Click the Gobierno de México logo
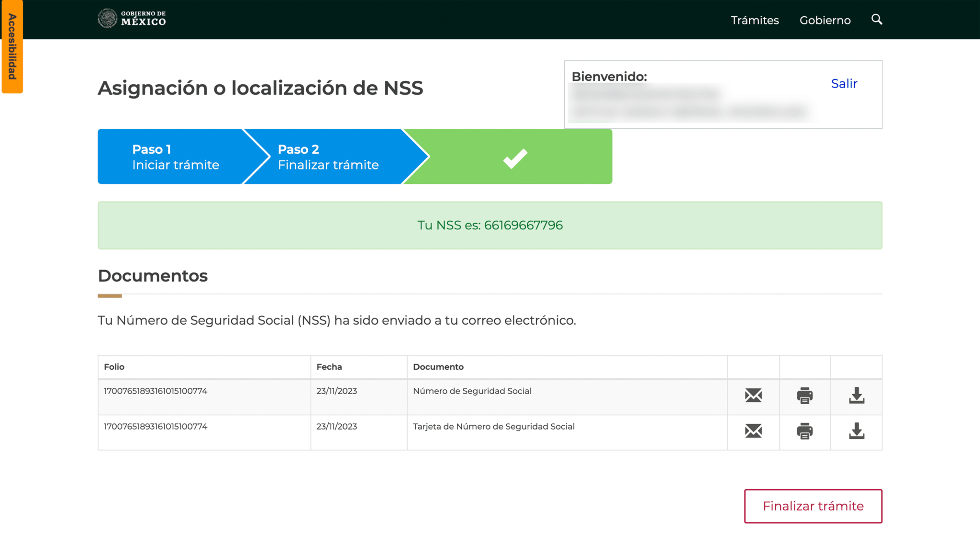980x544 pixels. [132, 19]
